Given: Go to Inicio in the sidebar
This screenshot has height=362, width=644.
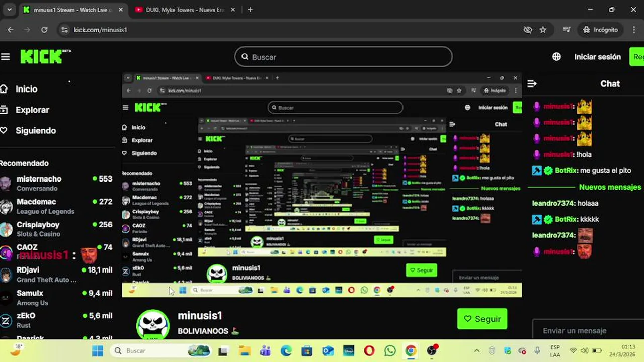Looking at the screenshot, I should click(26, 89).
